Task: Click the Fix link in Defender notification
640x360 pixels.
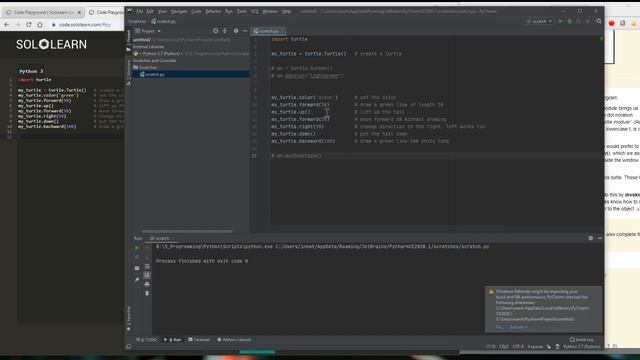Action: [x=499, y=327]
